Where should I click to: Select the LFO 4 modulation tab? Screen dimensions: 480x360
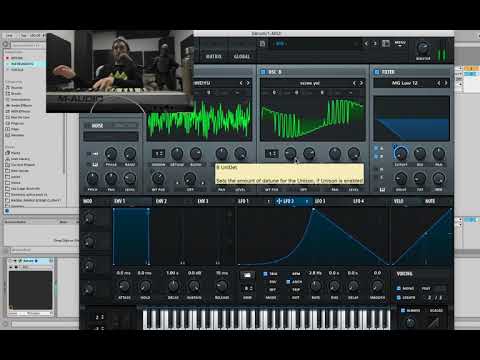click(359, 201)
